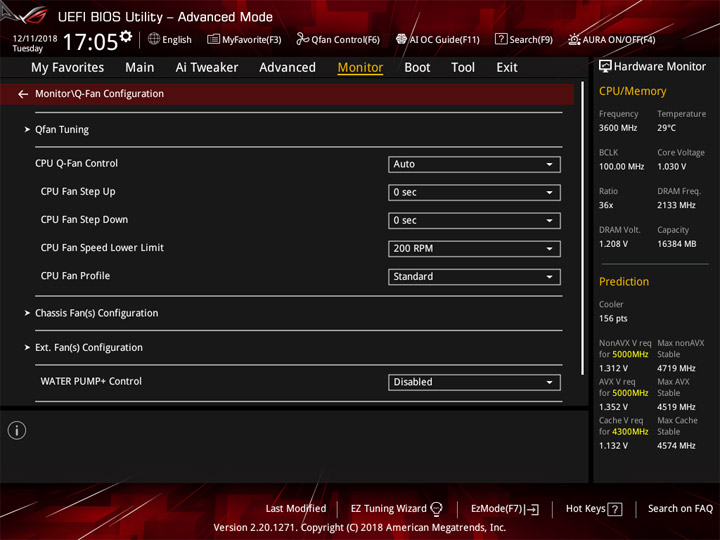Viewport: 720px width, 540px height.
Task: Click the WATER PUMP+ Control label
Action: 91,382
